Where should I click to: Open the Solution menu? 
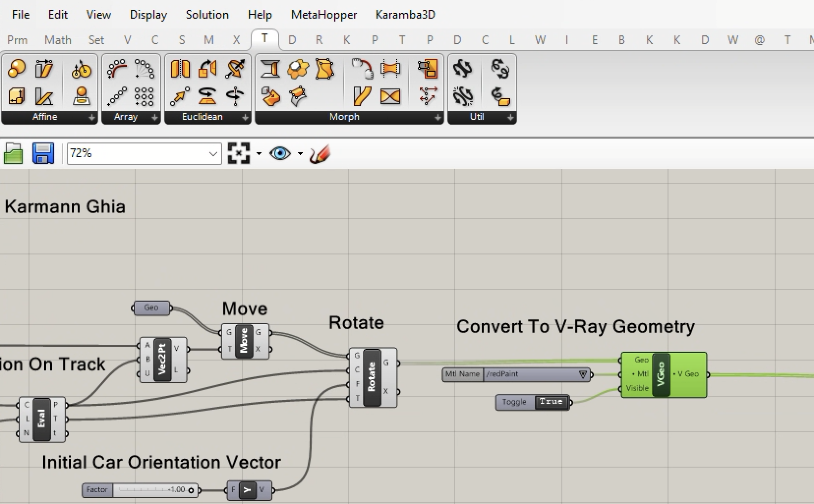207,15
